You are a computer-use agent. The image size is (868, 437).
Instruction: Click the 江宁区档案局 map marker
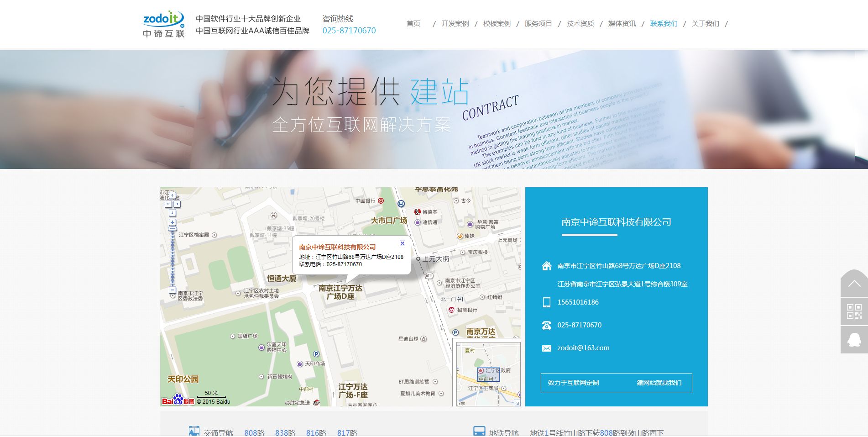point(214,235)
